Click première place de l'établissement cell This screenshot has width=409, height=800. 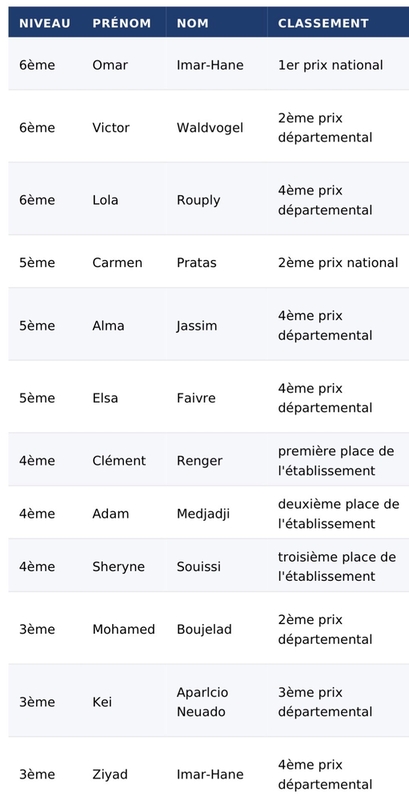coord(336,461)
